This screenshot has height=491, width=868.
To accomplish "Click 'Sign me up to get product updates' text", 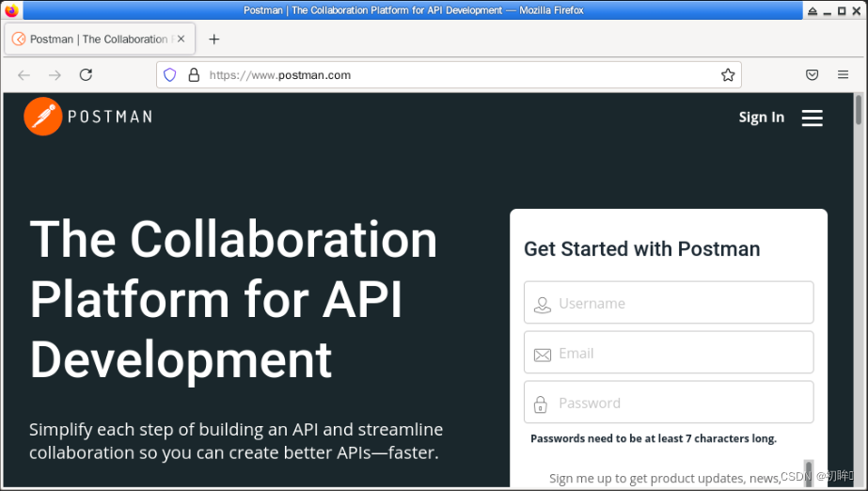I will [664, 478].
